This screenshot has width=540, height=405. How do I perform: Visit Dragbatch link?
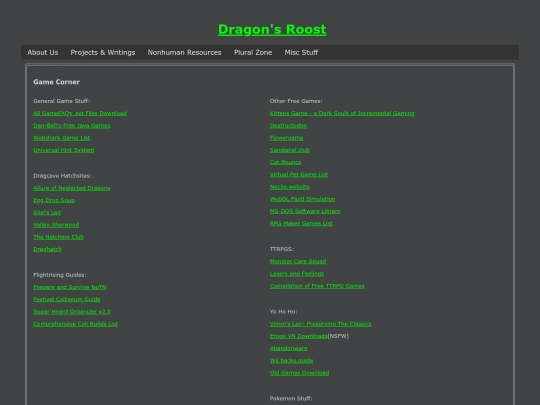48,249
